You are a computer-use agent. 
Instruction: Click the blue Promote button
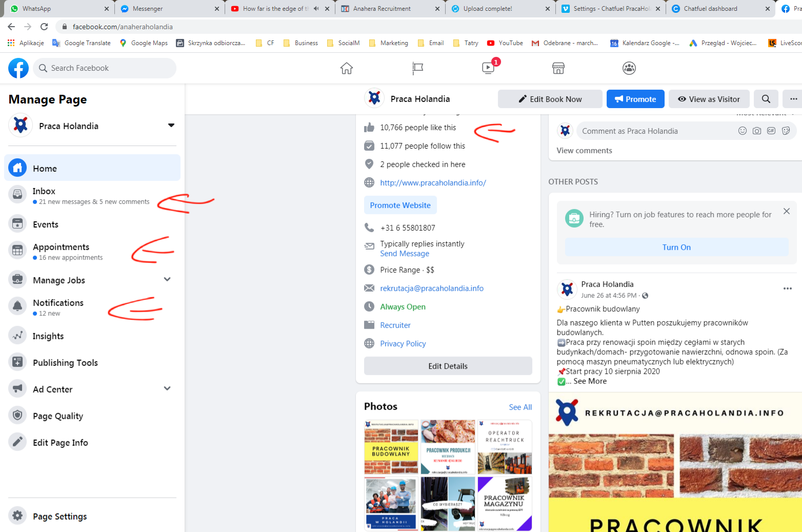(635, 99)
